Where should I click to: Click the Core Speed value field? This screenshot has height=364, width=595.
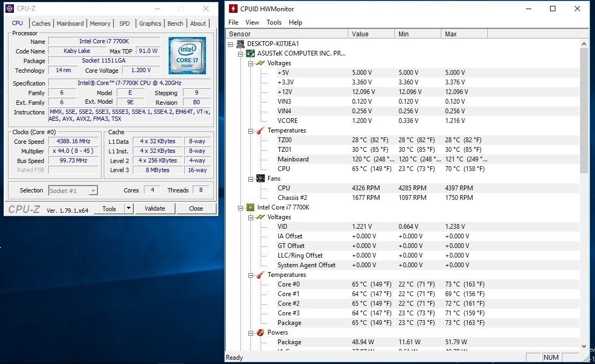pyautogui.click(x=73, y=141)
